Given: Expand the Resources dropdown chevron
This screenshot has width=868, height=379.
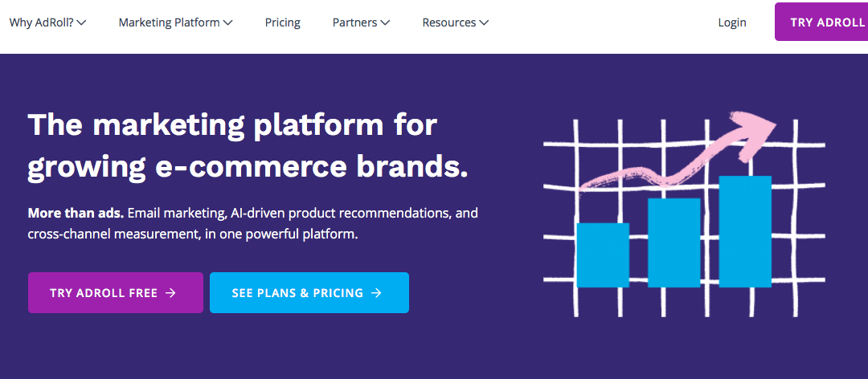Looking at the screenshot, I should [484, 23].
